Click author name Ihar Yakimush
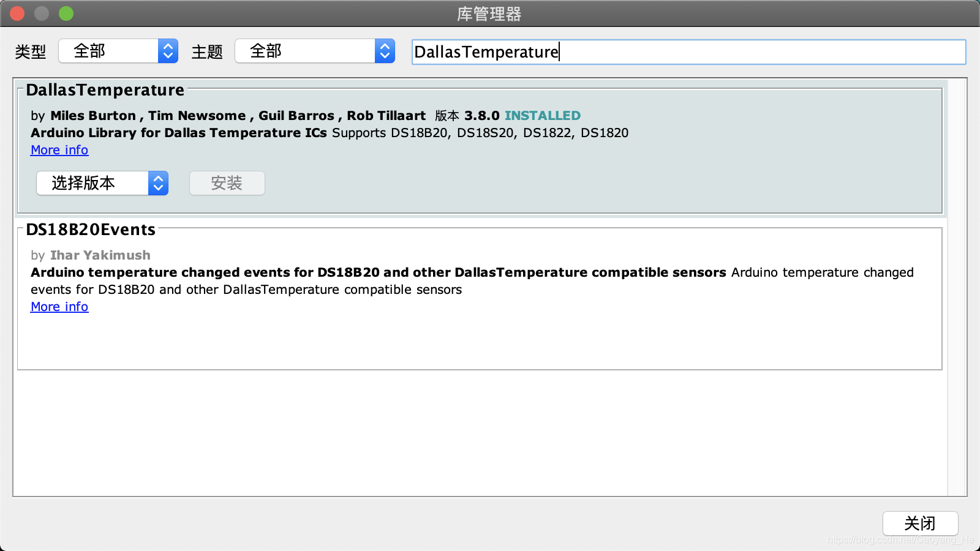 click(x=100, y=255)
